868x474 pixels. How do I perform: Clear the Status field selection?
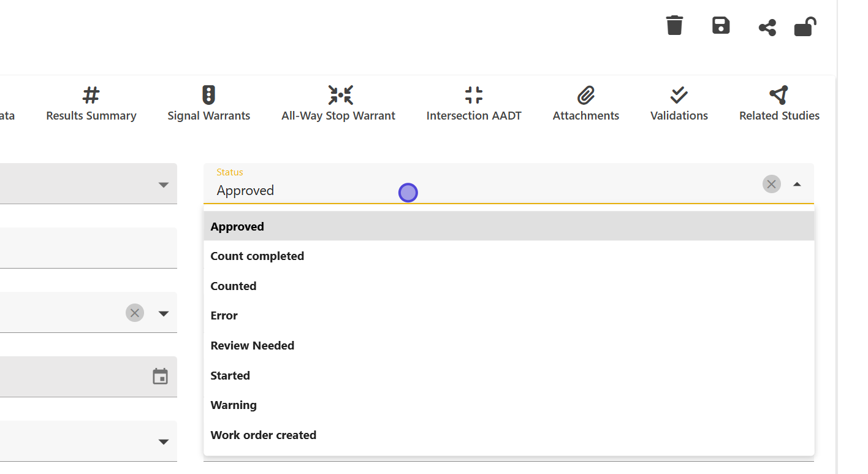(x=771, y=184)
